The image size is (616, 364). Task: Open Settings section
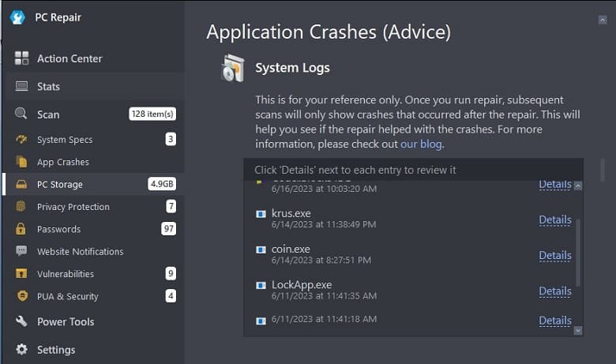[x=93, y=350]
